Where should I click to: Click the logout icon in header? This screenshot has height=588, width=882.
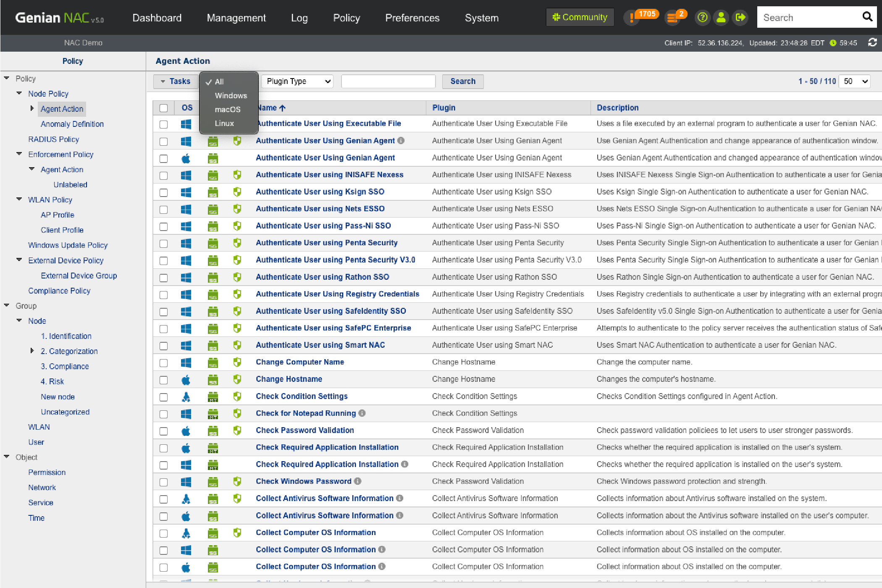tap(740, 18)
